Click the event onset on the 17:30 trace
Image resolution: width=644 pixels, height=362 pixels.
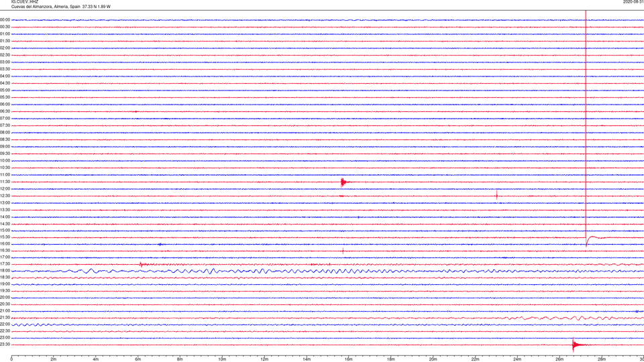coord(142,264)
